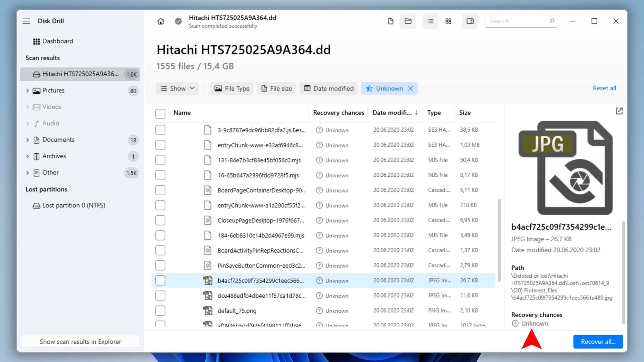Click the Pictures category icon
Viewport: 644px width, 362px height.
37,91
